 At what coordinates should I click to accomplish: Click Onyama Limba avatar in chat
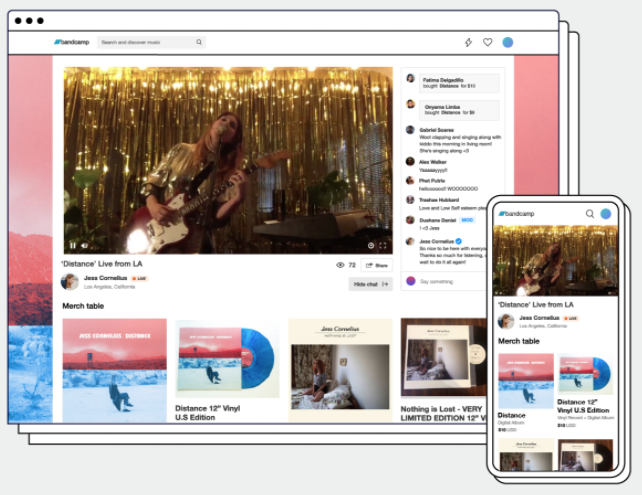click(x=410, y=104)
